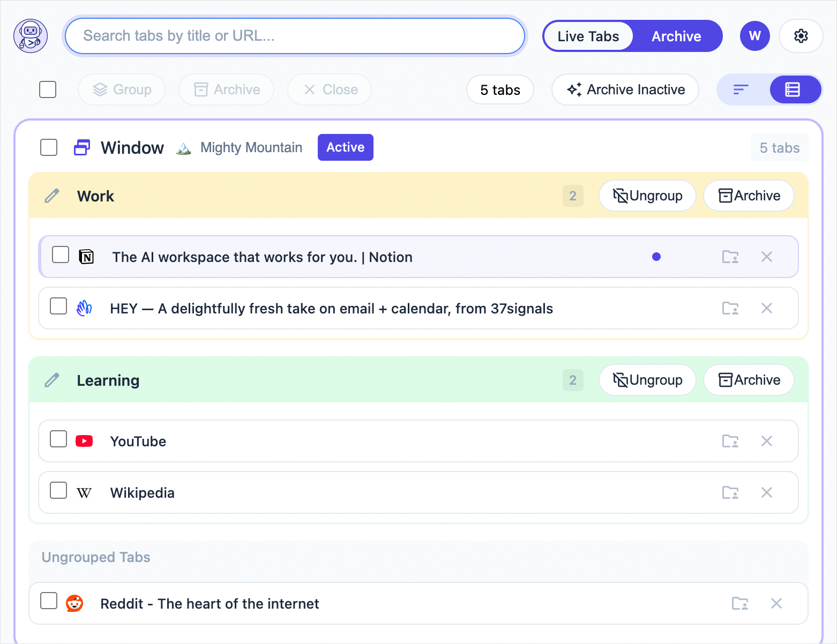Screen dimensions: 837x644
Task: Click the Active badge
Action: click(346, 147)
